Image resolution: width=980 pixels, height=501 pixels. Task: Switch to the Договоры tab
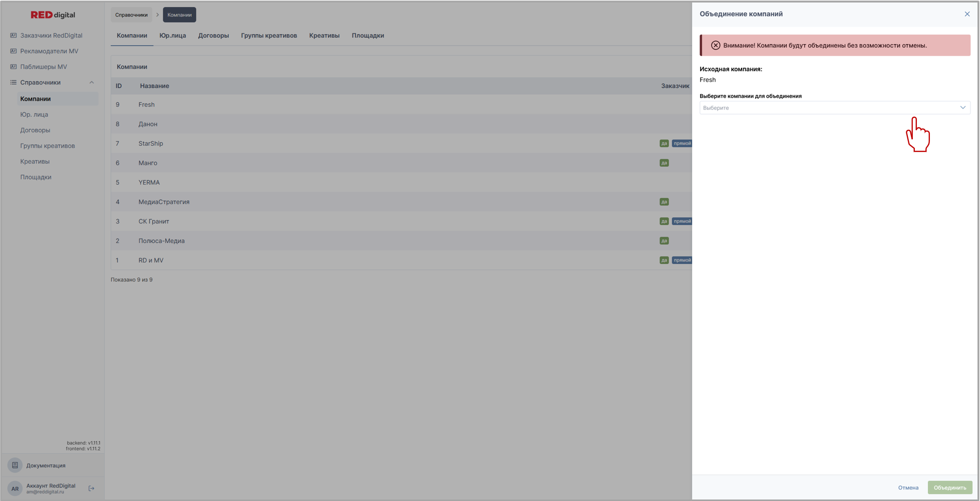pos(213,36)
